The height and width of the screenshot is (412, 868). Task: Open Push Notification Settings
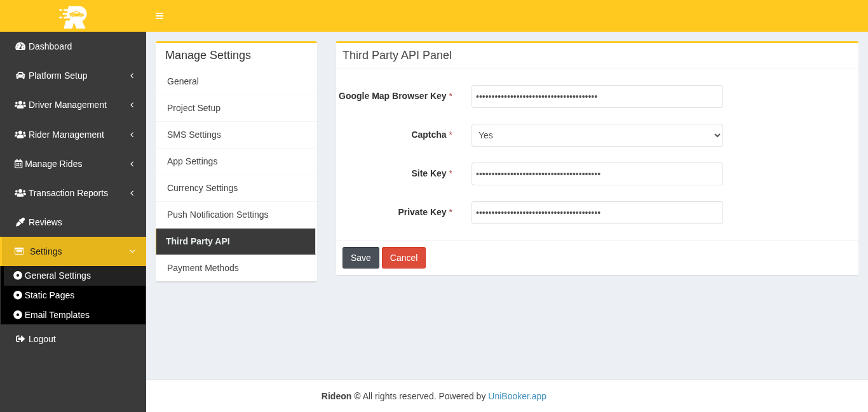pos(217,215)
